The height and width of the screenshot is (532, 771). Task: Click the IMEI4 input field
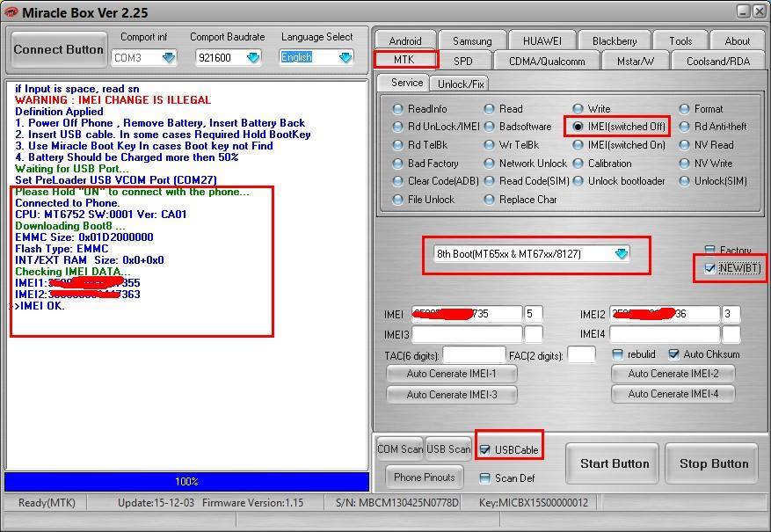(x=665, y=334)
